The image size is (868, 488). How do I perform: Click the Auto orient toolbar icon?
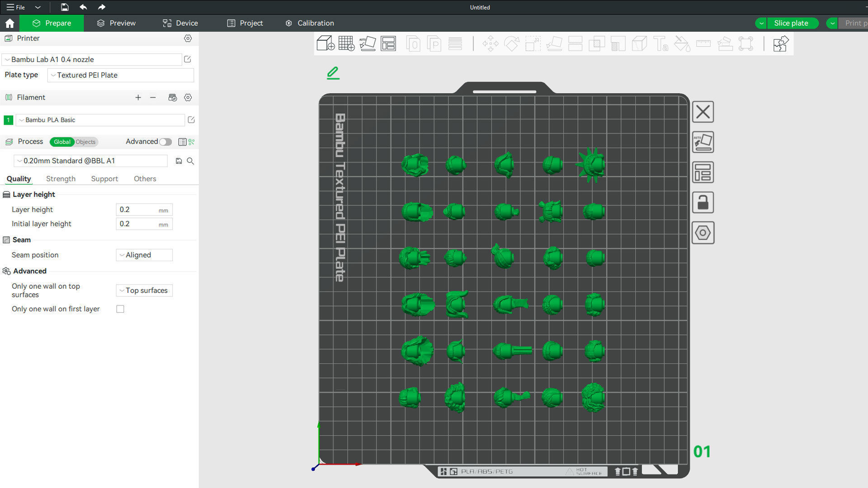point(367,44)
